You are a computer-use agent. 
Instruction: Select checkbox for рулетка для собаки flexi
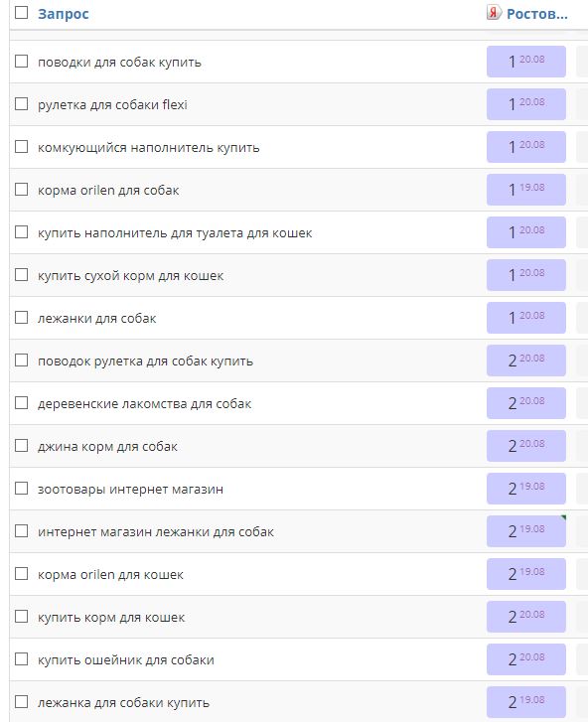tap(22, 104)
